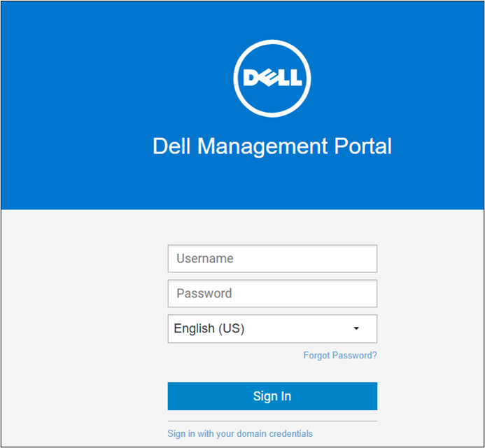Click the small caret arrow in language selector
485x448 pixels.
[356, 328]
